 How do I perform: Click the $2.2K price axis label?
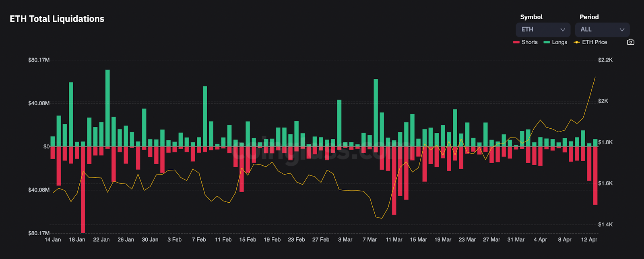[605, 60]
